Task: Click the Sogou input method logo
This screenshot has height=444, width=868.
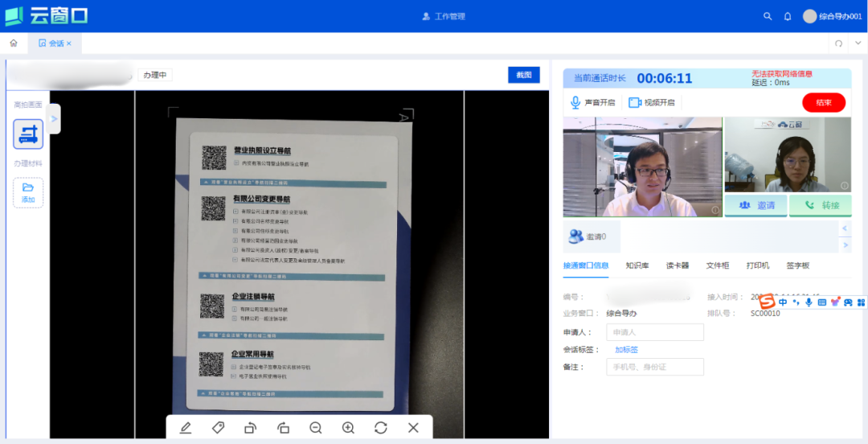Action: [767, 302]
